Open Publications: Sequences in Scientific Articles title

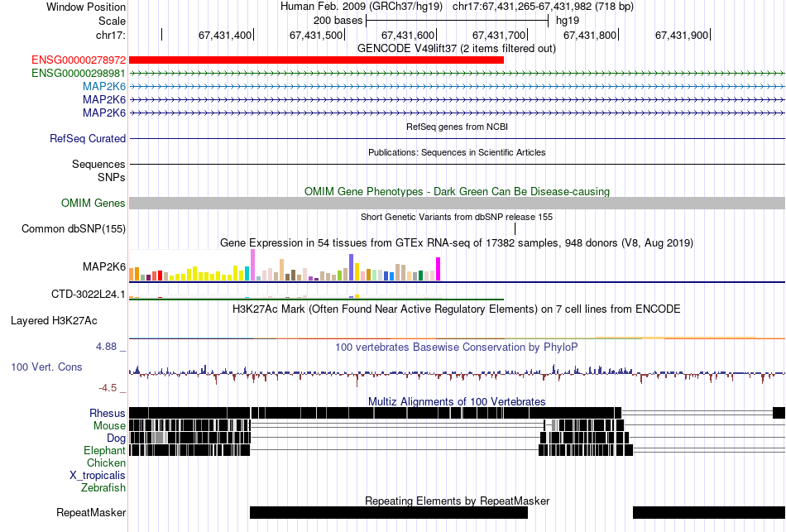pos(457,152)
